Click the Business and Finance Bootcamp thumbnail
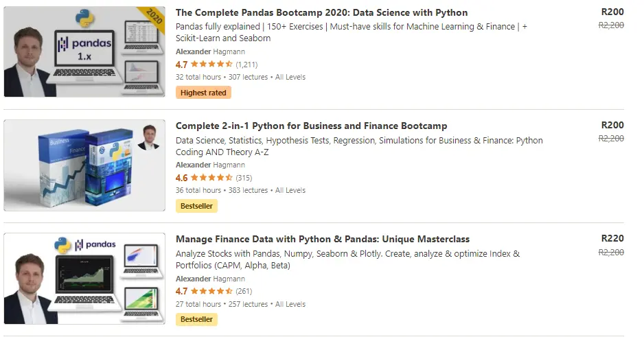Screen dimensions: 644x337 (x=84, y=165)
